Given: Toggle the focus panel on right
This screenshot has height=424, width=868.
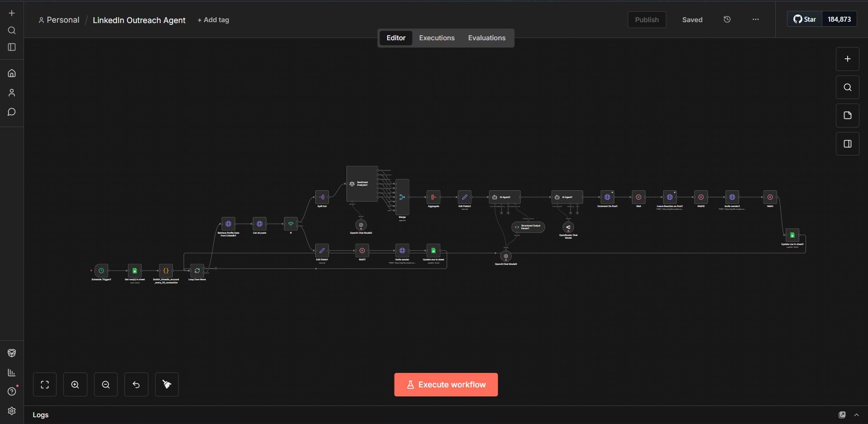Looking at the screenshot, I should [x=848, y=144].
